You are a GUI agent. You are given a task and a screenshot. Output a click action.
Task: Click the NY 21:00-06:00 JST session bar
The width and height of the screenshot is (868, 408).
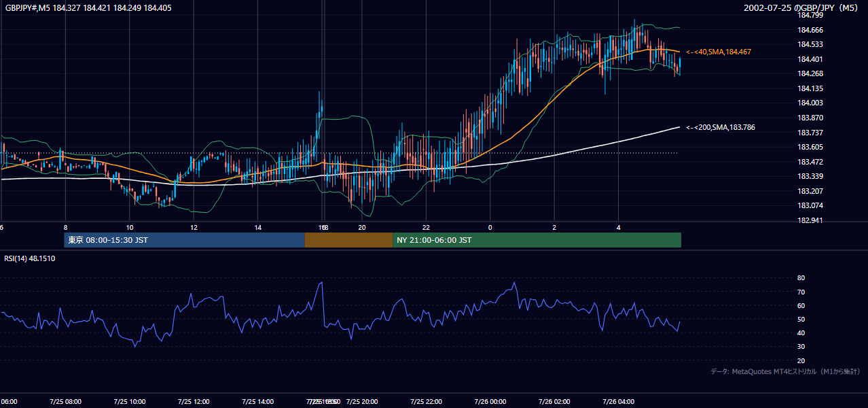(537, 240)
